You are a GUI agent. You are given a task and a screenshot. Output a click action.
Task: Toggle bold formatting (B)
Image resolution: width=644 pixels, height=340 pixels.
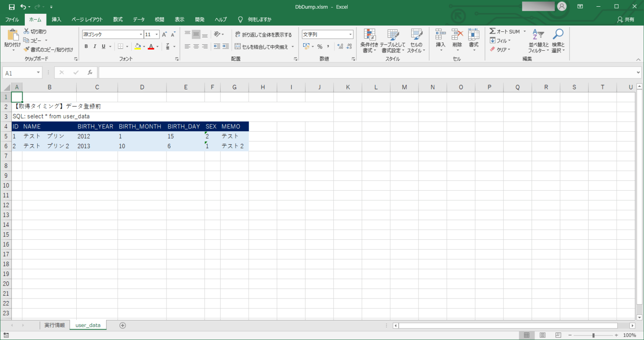(x=86, y=47)
